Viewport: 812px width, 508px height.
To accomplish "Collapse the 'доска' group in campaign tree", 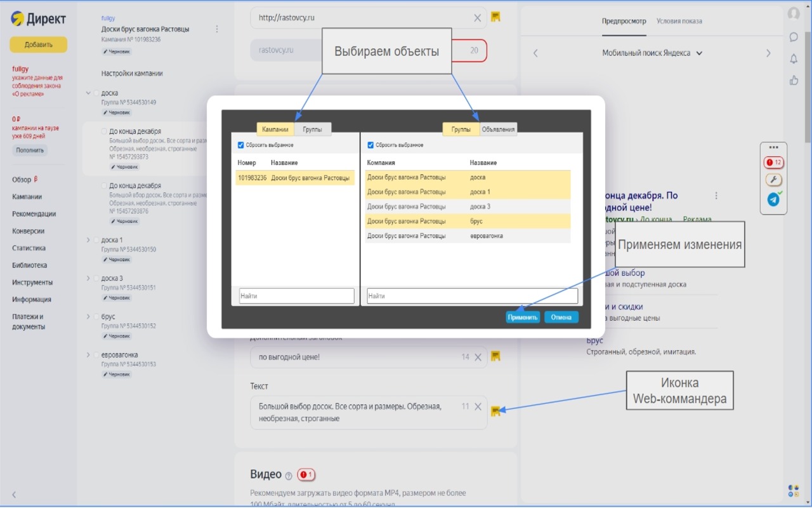I will 88,93.
